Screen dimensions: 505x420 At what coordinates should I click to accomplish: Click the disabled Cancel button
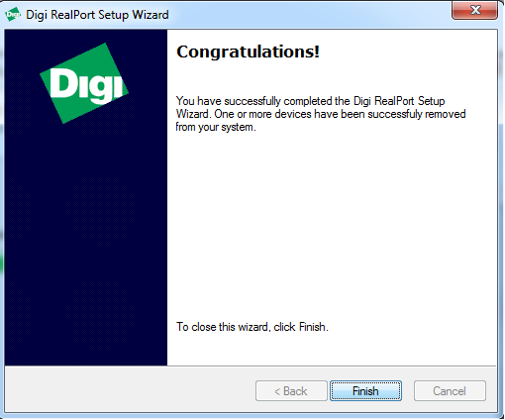tap(450, 391)
